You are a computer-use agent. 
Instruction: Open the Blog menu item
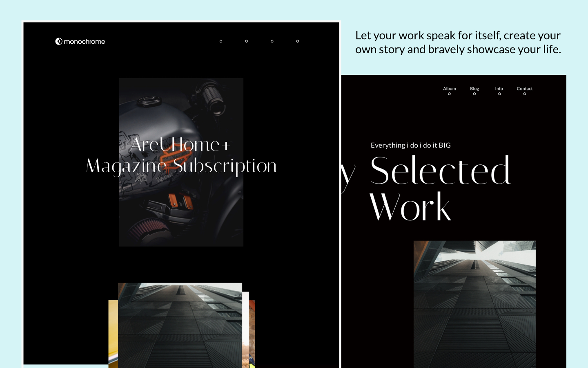474,88
